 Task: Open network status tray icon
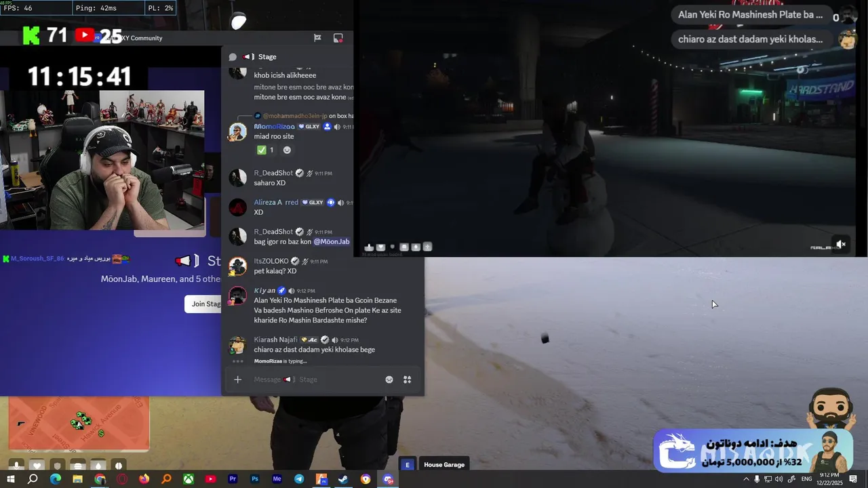click(768, 479)
